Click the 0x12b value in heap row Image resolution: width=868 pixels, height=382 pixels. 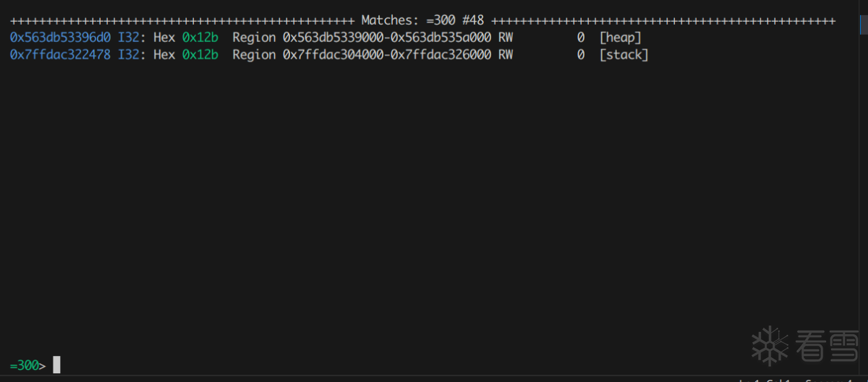coord(200,38)
